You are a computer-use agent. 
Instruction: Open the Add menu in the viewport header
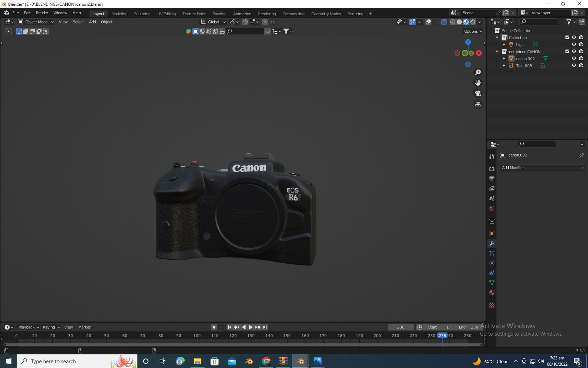[92, 22]
